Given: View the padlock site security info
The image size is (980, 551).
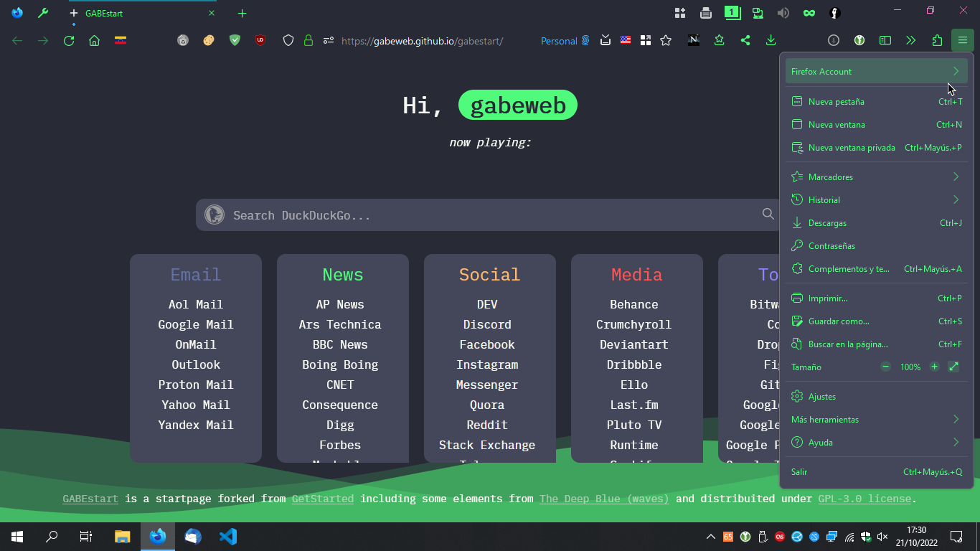Looking at the screenshot, I should pyautogui.click(x=308, y=41).
